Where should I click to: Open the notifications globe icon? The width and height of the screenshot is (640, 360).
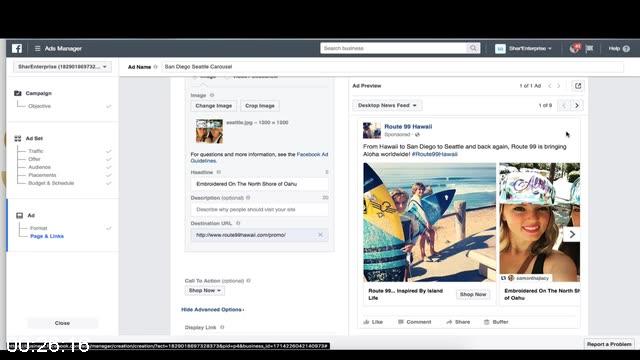(574, 49)
